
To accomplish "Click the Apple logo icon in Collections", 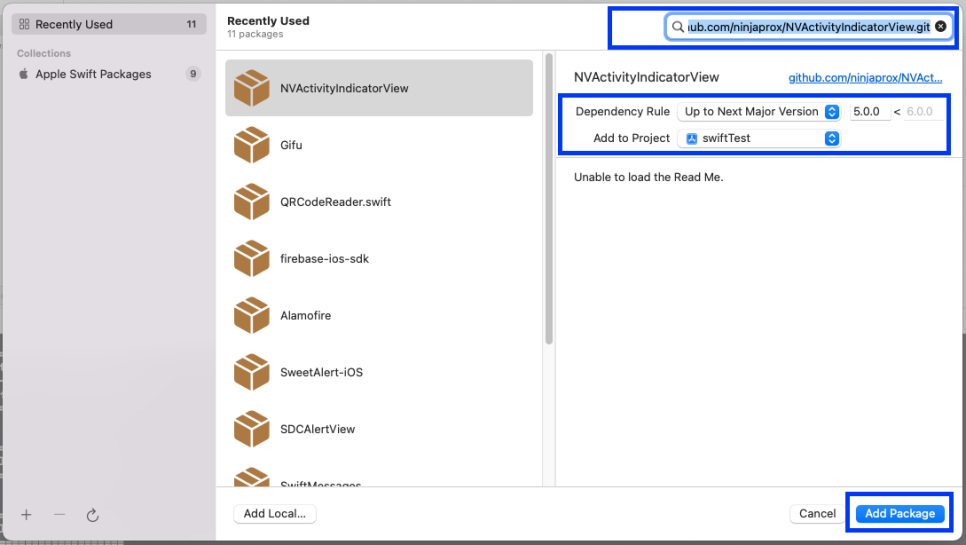I will point(23,74).
